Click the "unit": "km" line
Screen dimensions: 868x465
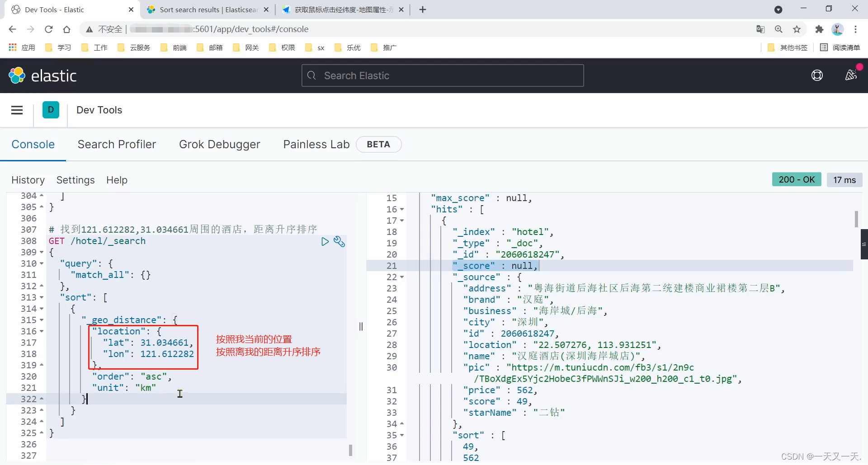[124, 388]
